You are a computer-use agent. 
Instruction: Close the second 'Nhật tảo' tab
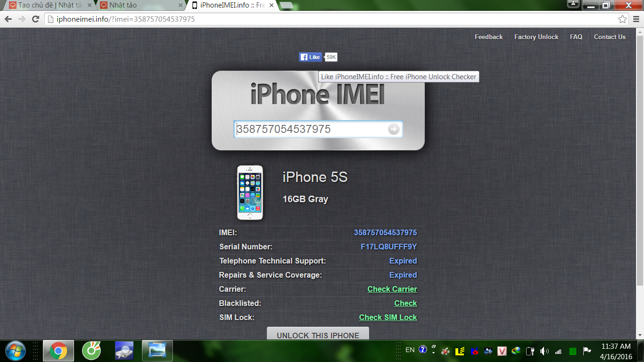[x=181, y=5]
